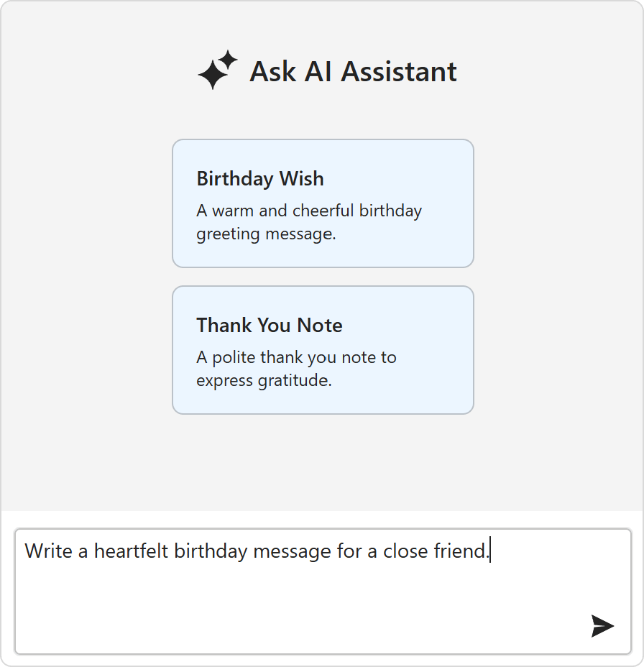644x667 pixels.
Task: Tap the AI sparkle logo above the cards
Action: pos(217,70)
